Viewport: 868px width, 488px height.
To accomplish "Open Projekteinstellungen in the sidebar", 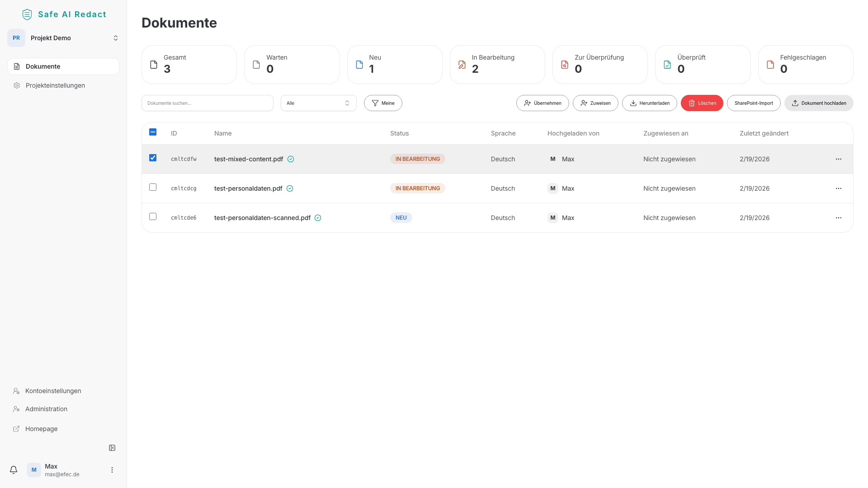I will click(x=55, y=85).
